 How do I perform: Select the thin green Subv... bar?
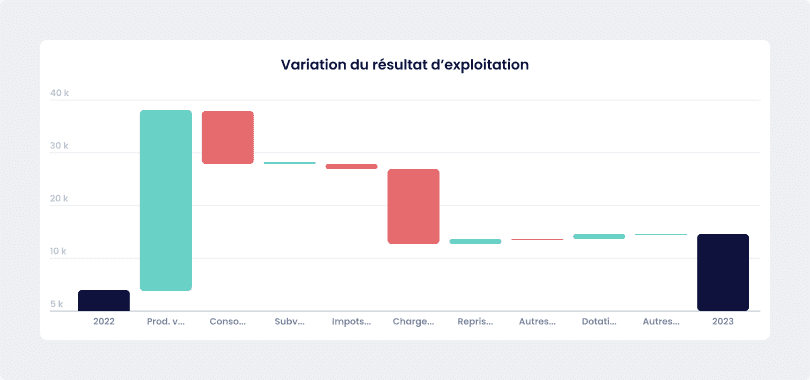click(290, 163)
